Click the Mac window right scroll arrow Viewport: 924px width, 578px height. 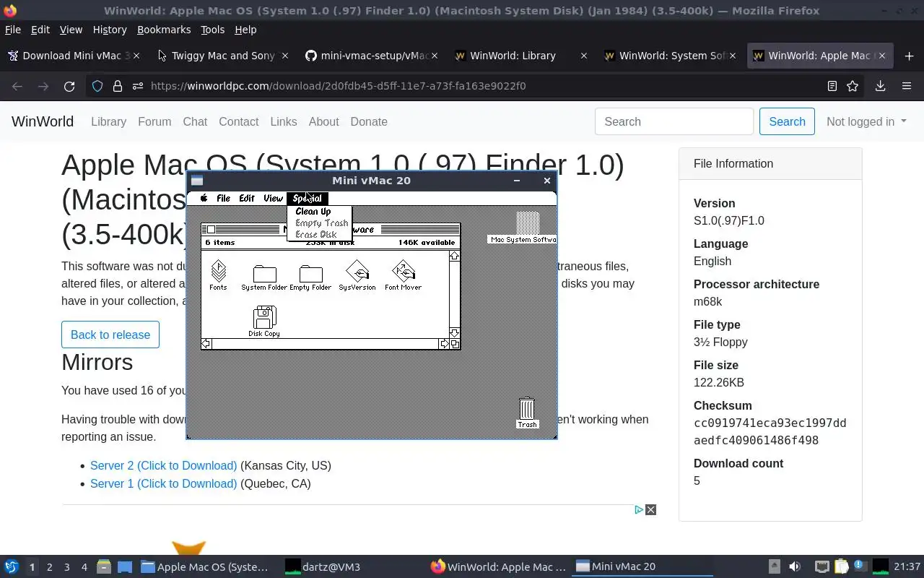tap(443, 344)
